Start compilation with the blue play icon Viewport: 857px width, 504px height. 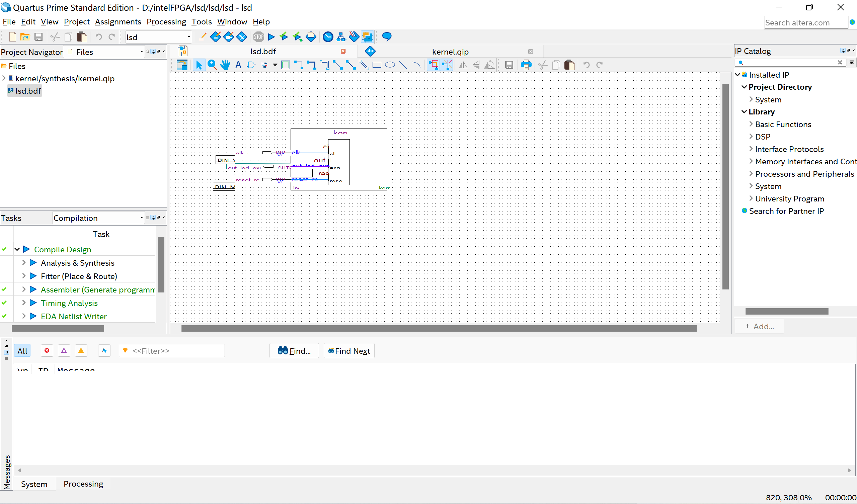tap(271, 37)
